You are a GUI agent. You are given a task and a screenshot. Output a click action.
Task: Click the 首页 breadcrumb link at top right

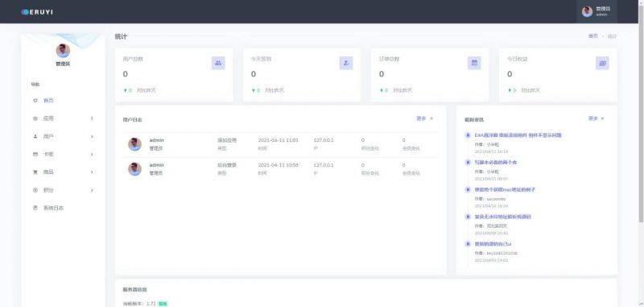tap(593, 36)
